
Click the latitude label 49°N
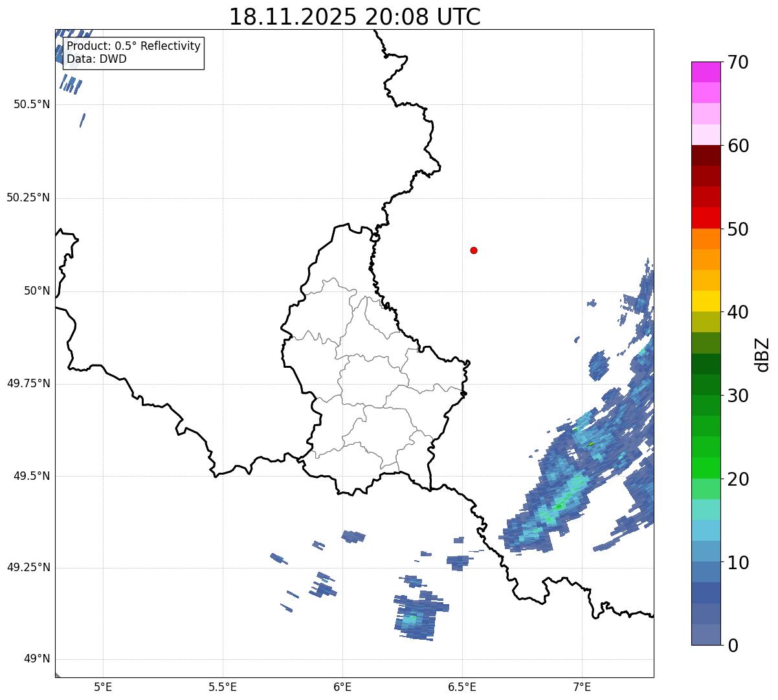point(37,659)
